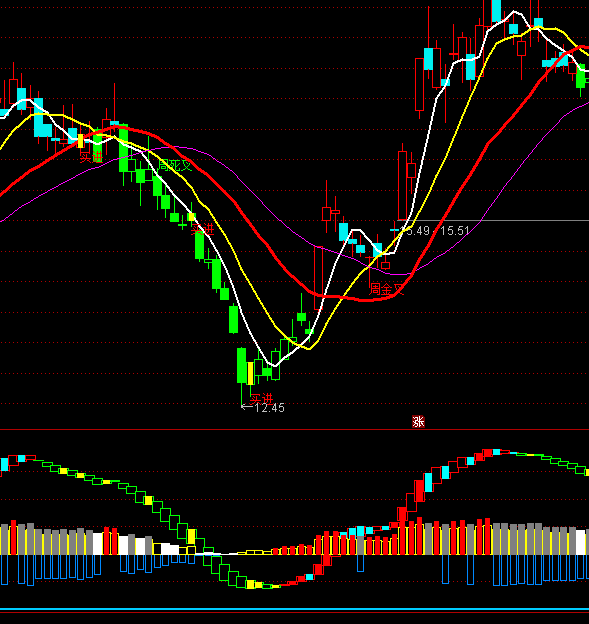This screenshot has width=589, height=624.
Task: Select the tall red hollow candle above 周金叉
Action: click(x=403, y=185)
